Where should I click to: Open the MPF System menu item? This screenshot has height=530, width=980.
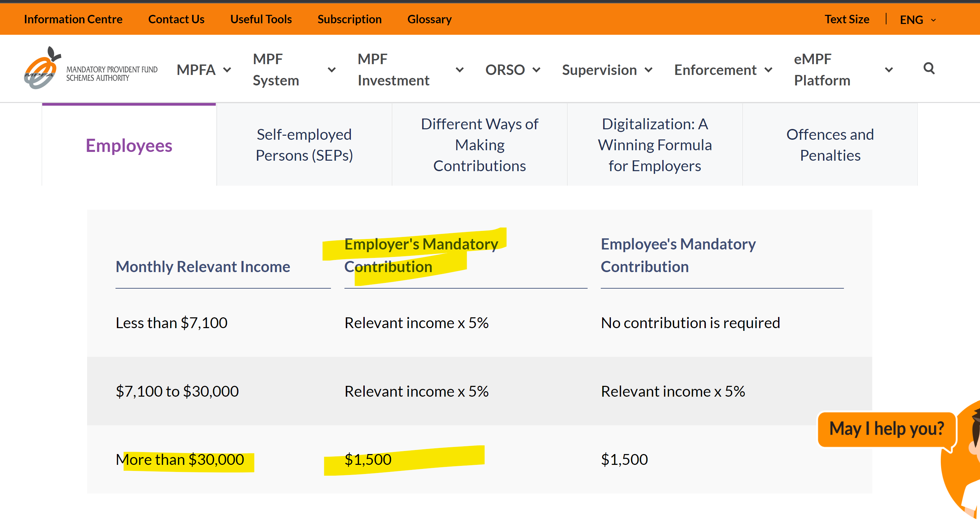276,70
